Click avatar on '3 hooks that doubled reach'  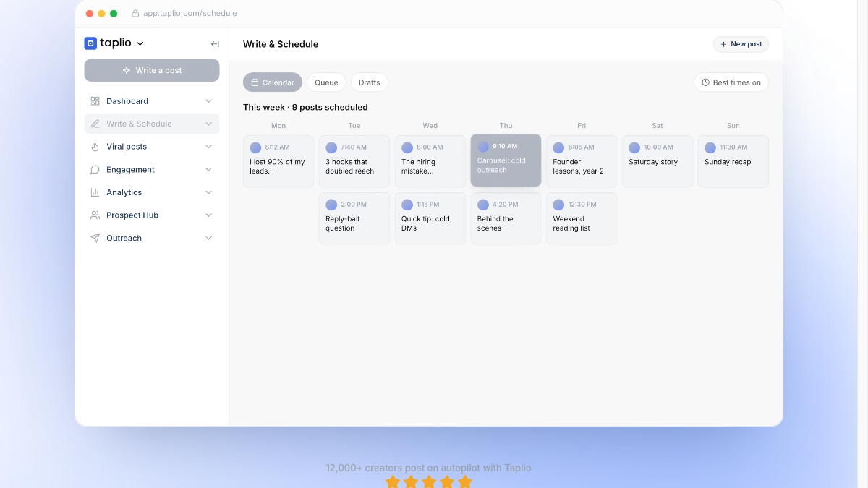[x=331, y=147]
